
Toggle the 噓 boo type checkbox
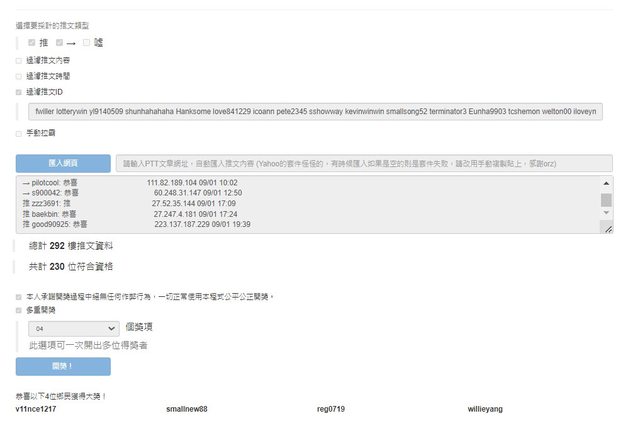[x=87, y=42]
